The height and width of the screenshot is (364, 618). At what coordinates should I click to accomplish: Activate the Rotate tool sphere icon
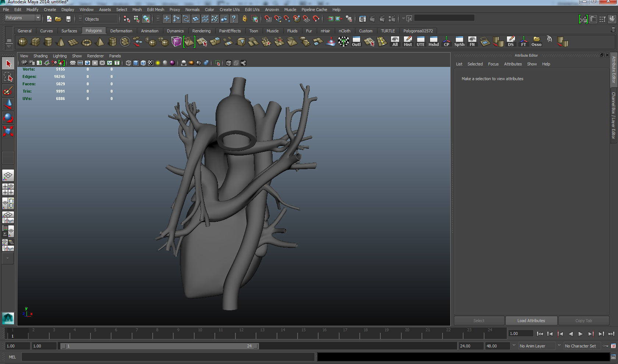8,118
